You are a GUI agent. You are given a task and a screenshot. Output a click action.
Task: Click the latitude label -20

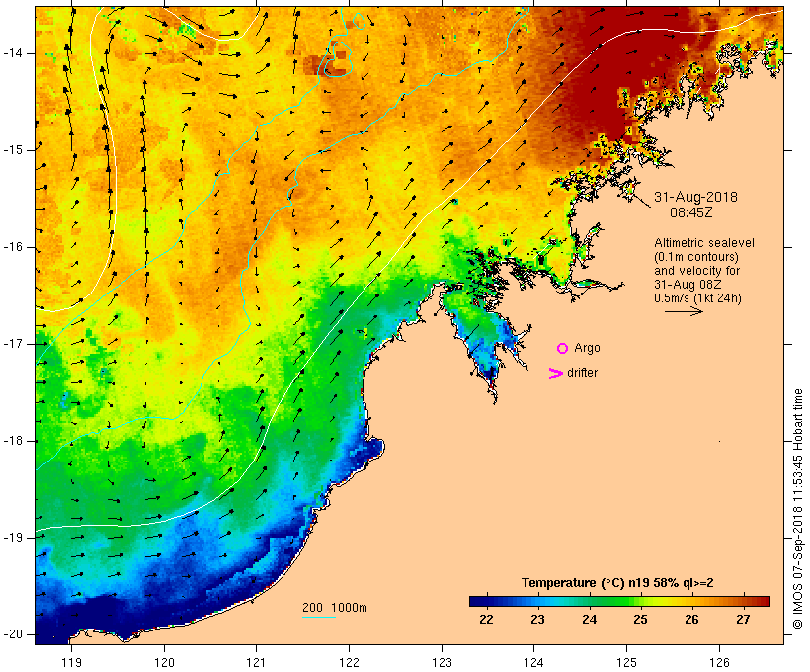click(x=13, y=634)
